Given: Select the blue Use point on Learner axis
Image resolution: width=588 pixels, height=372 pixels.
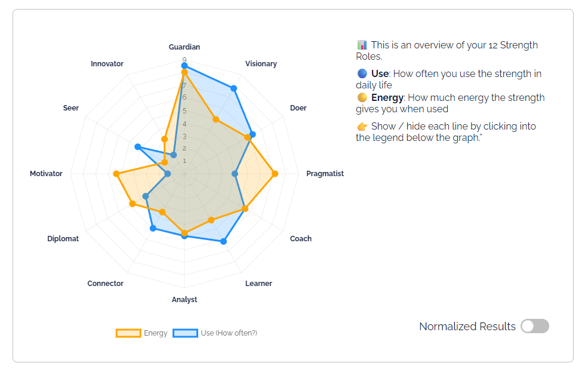Looking at the screenshot, I should (223, 241).
